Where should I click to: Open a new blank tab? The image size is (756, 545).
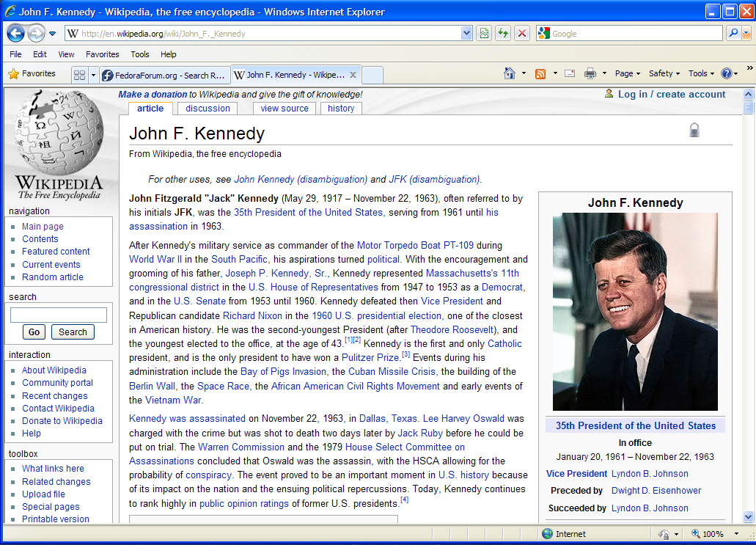[373, 76]
